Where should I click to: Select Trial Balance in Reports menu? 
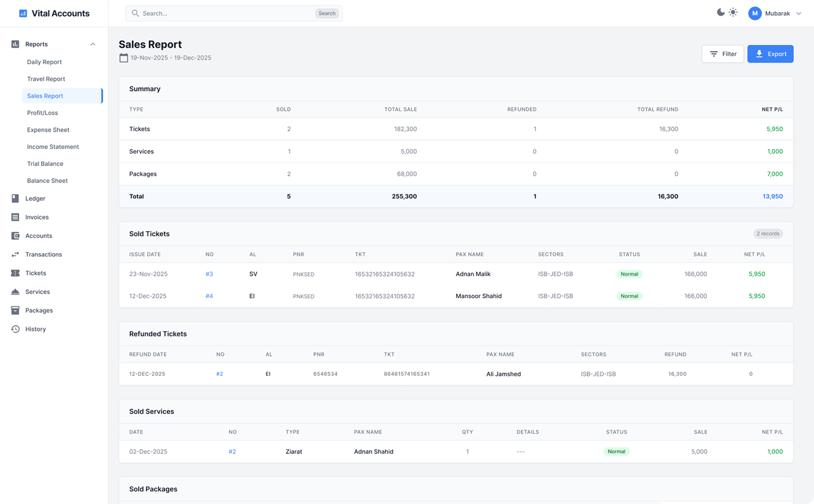(45, 164)
